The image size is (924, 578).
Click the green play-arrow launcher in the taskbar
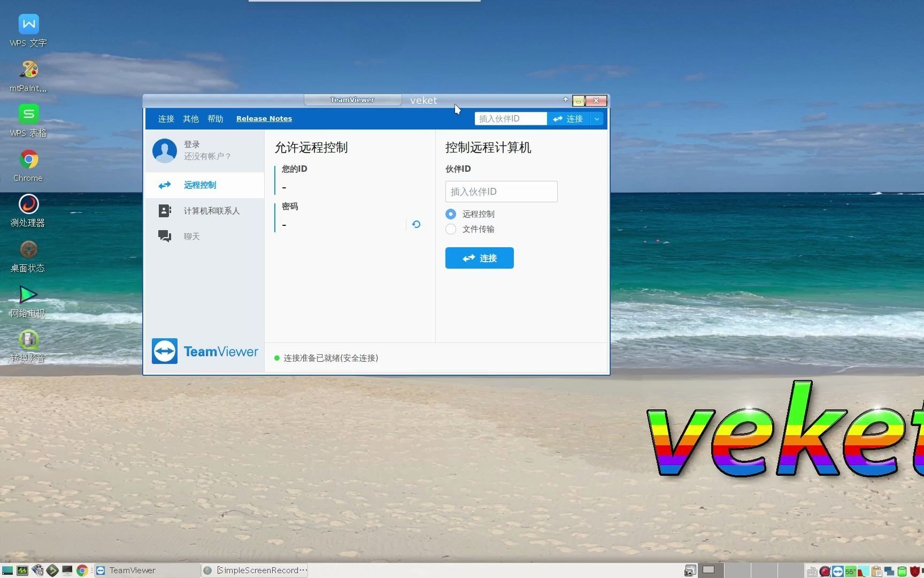tap(52, 571)
